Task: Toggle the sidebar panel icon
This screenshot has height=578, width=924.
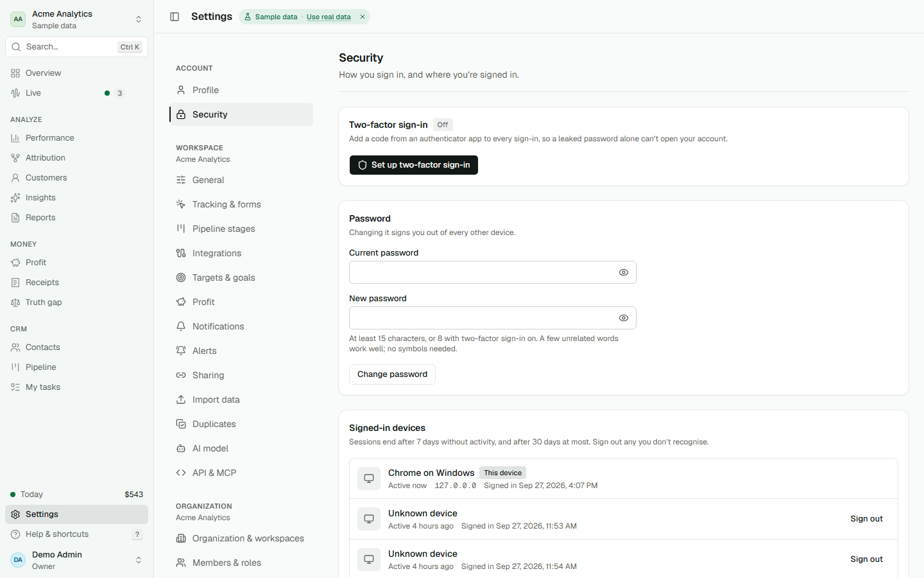Action: [x=175, y=17]
